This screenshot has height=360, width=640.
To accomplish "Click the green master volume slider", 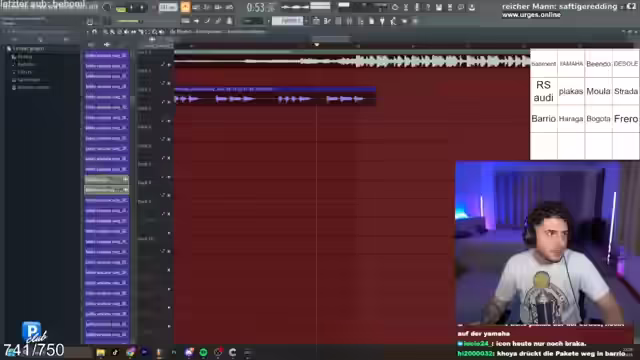I will pos(129,21).
